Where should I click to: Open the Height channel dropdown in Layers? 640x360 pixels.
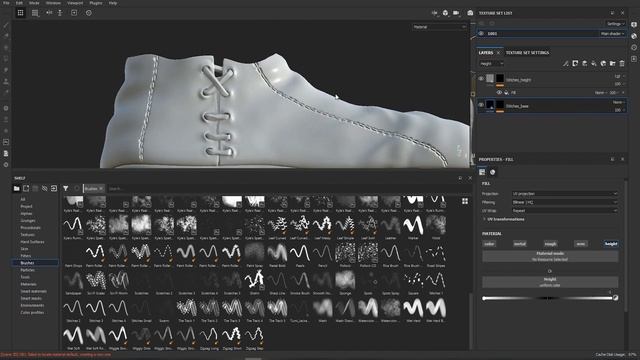(x=492, y=64)
